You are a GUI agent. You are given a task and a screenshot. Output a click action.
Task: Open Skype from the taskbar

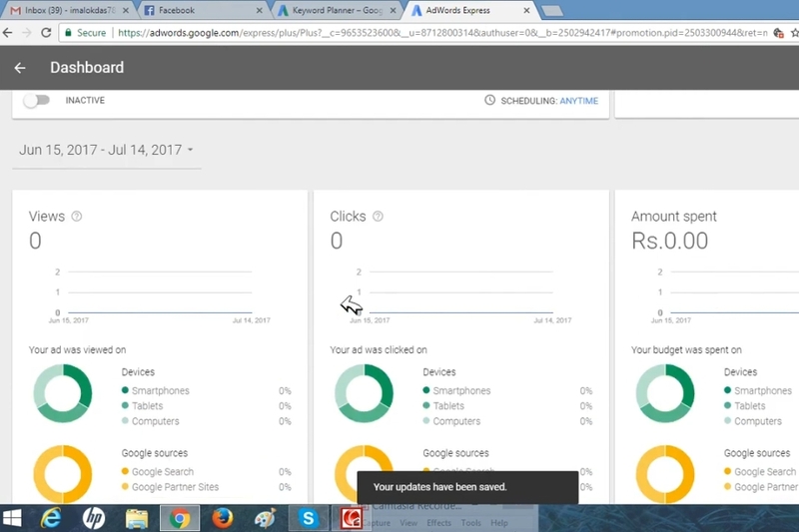(309, 518)
